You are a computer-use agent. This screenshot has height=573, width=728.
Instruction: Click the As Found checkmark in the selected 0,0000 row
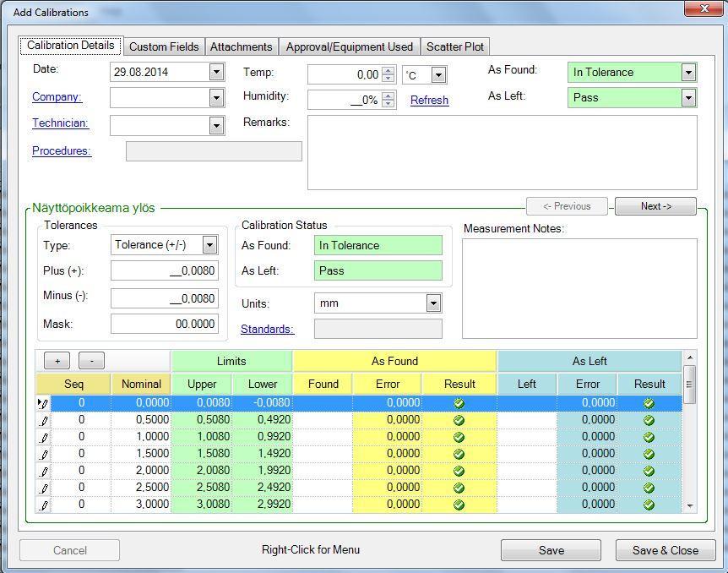pyautogui.click(x=459, y=403)
